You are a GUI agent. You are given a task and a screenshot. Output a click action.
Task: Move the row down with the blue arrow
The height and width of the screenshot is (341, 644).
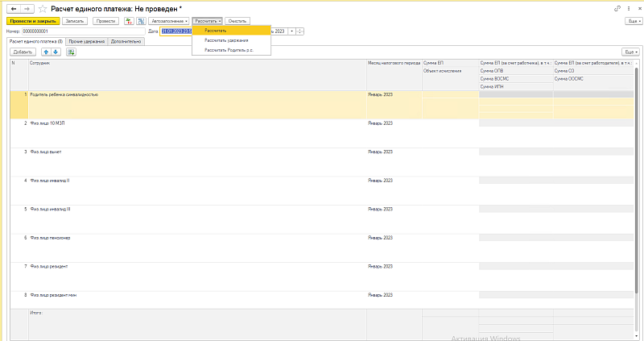pyautogui.click(x=56, y=52)
